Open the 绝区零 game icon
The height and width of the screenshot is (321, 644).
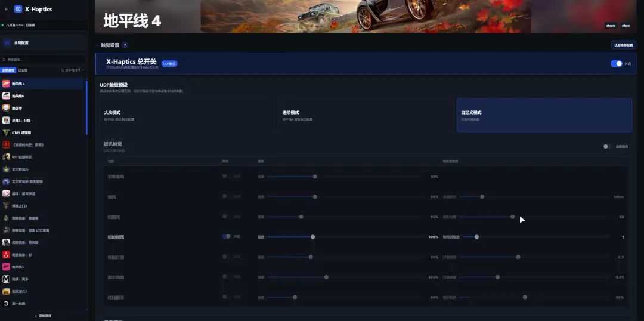tap(6, 108)
